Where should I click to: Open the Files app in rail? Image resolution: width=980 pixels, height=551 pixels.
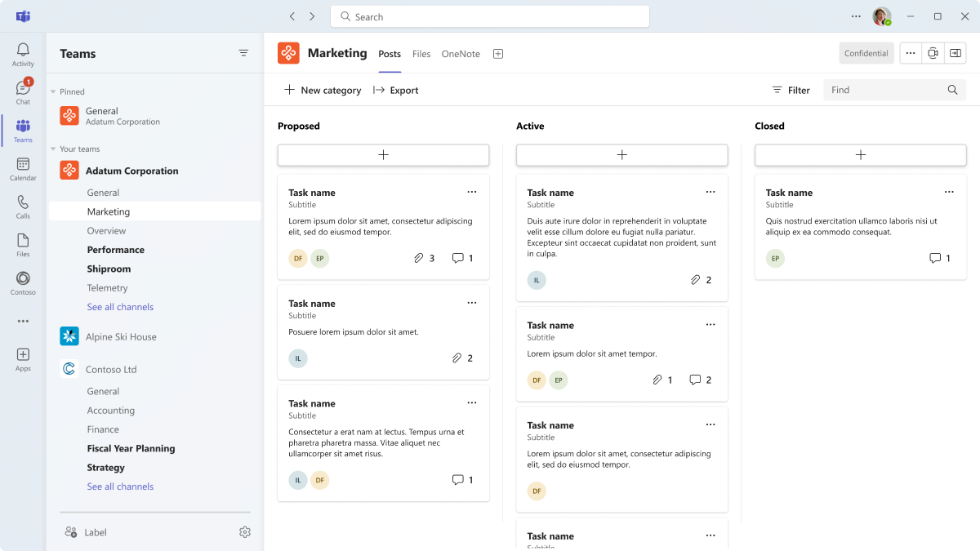point(23,245)
